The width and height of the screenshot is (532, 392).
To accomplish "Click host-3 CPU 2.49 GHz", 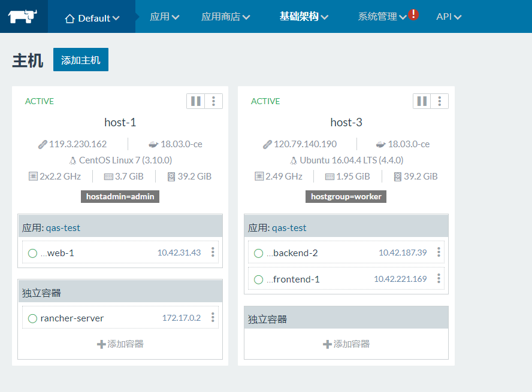I will tap(283, 177).
